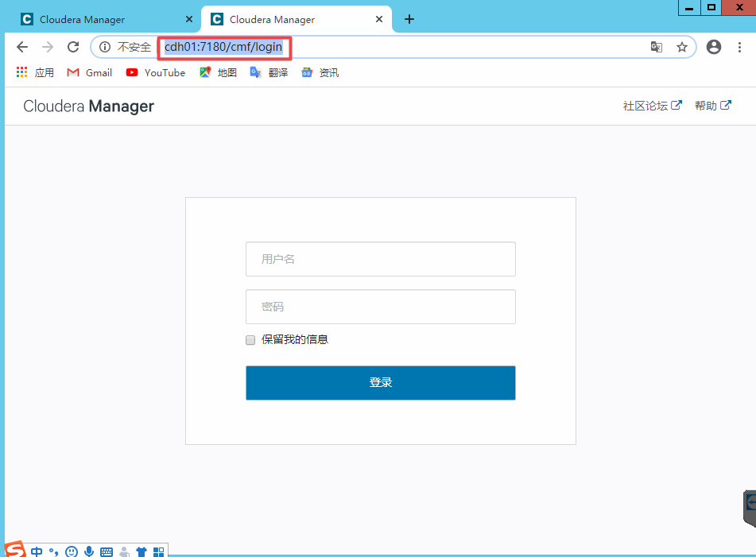Open the 应用 apps bookmark

35,73
